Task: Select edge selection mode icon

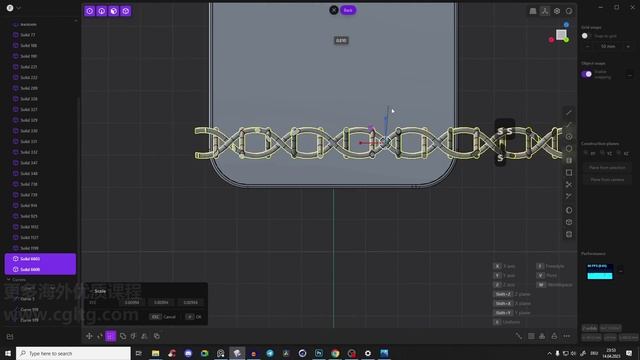Action: [102, 11]
